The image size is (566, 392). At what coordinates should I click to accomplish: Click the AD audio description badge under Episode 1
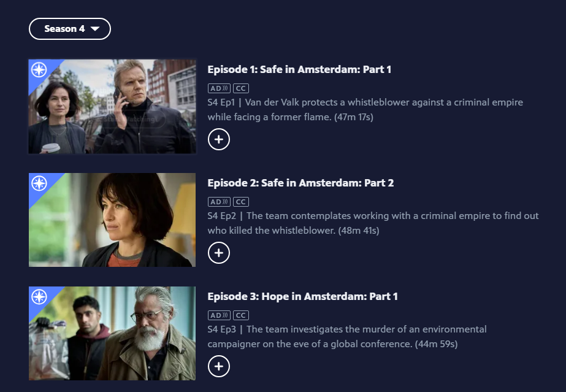[219, 88]
